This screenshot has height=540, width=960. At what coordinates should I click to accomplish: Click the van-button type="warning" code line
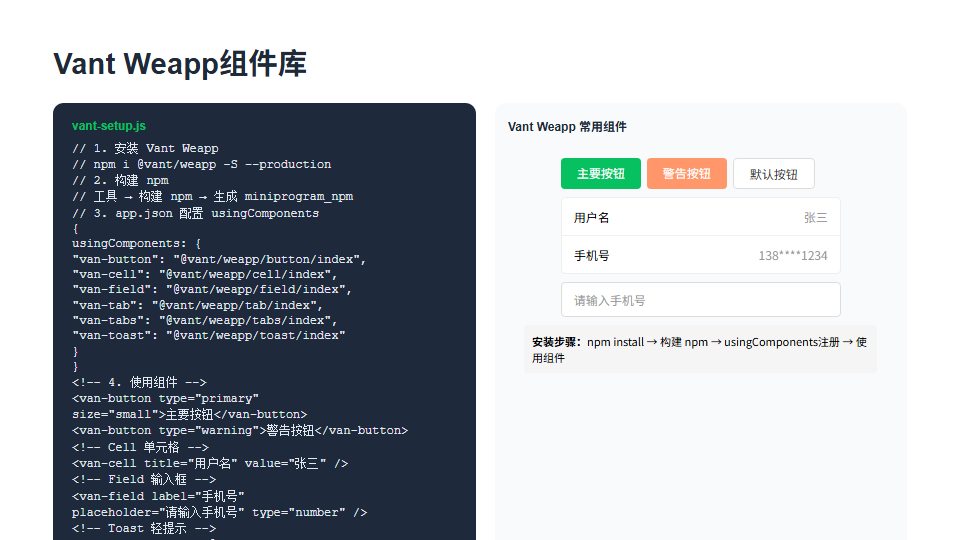(x=240, y=430)
